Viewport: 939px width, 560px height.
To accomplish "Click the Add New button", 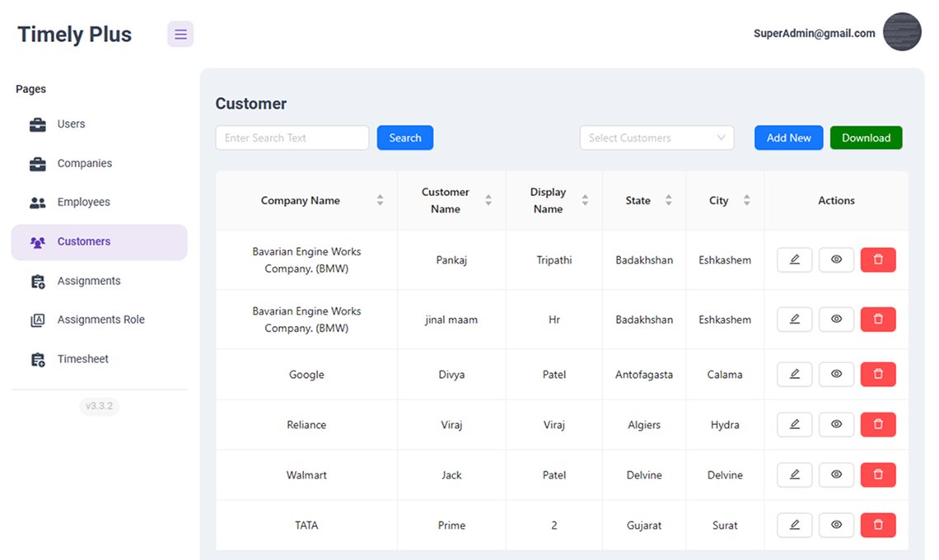I will (788, 138).
